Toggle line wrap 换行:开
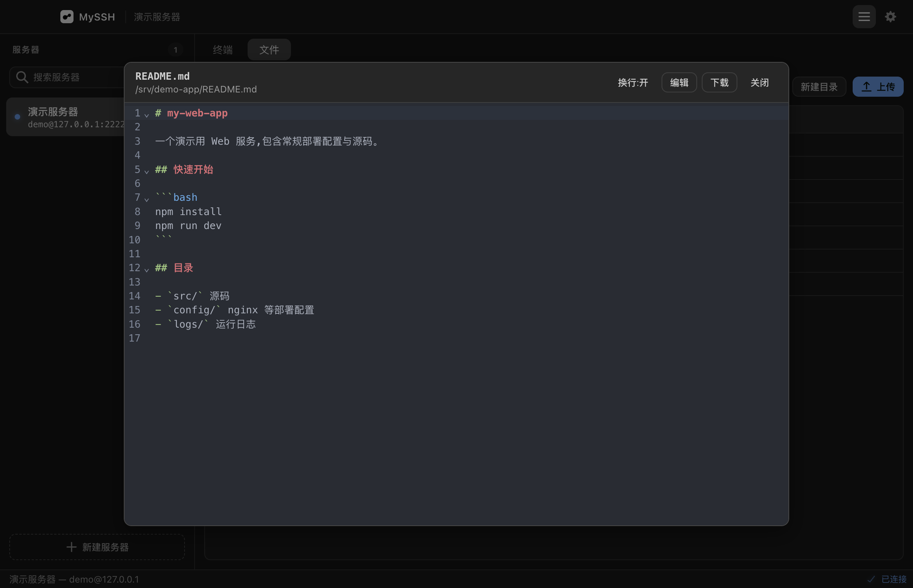This screenshot has height=588, width=913. tap(633, 82)
